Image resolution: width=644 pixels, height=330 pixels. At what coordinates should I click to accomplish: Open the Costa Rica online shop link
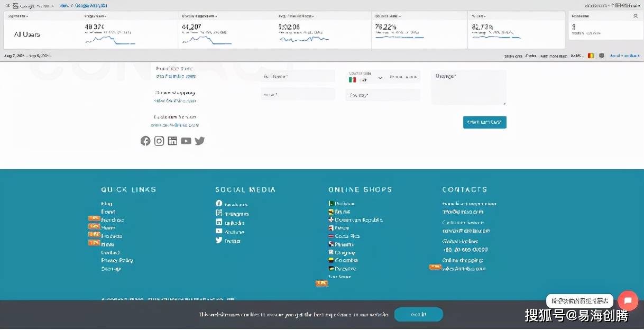[x=347, y=236]
